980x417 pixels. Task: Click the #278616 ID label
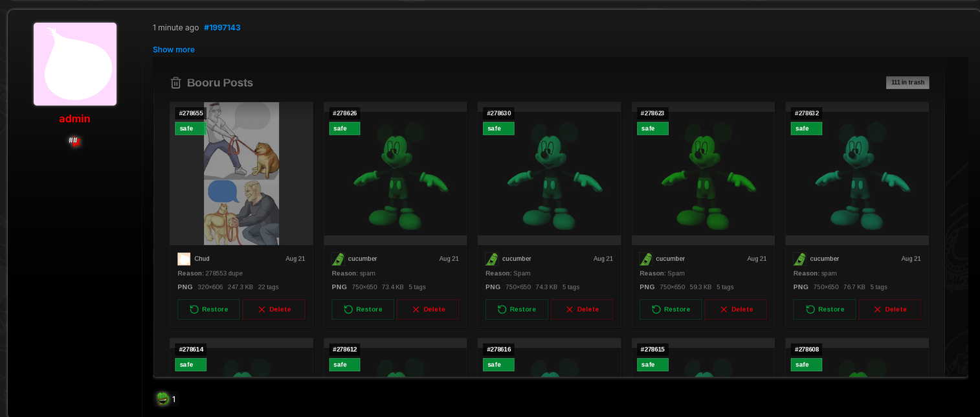[498, 350]
